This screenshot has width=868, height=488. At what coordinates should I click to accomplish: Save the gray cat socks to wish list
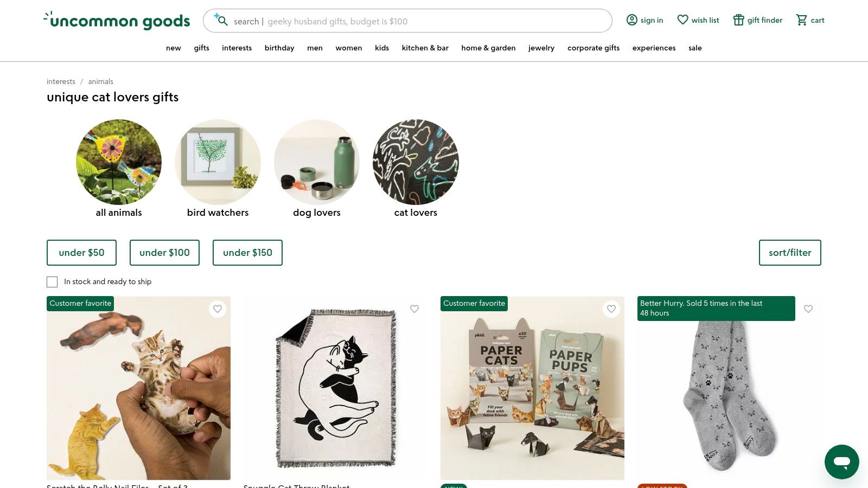(x=808, y=309)
